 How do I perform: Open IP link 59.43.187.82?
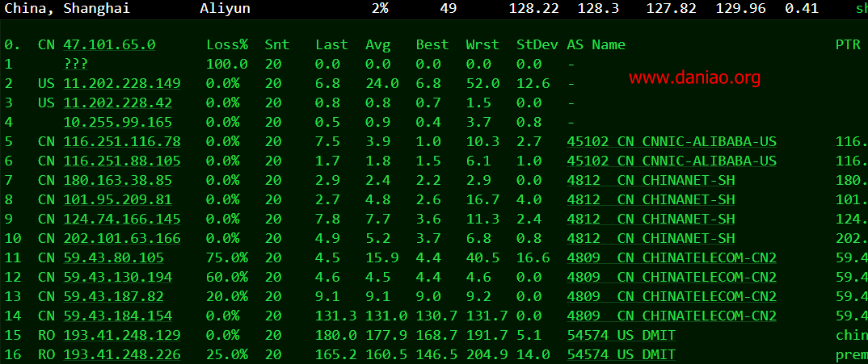click(114, 296)
